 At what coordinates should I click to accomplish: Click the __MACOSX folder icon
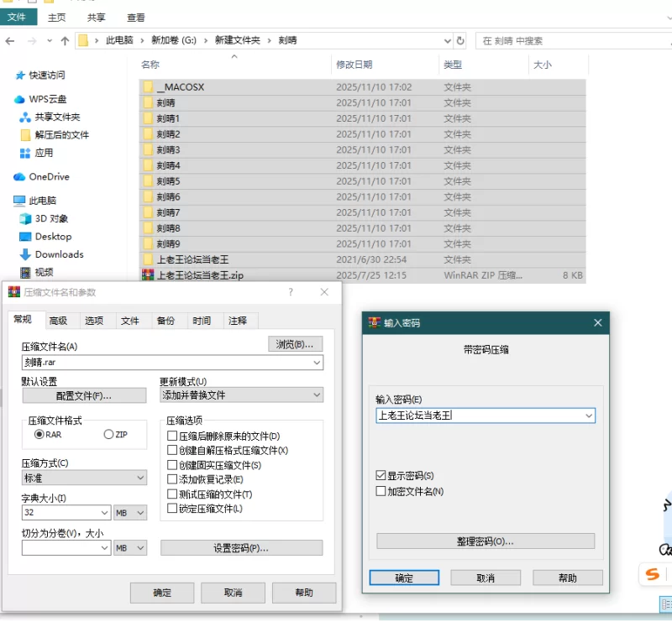(x=148, y=86)
